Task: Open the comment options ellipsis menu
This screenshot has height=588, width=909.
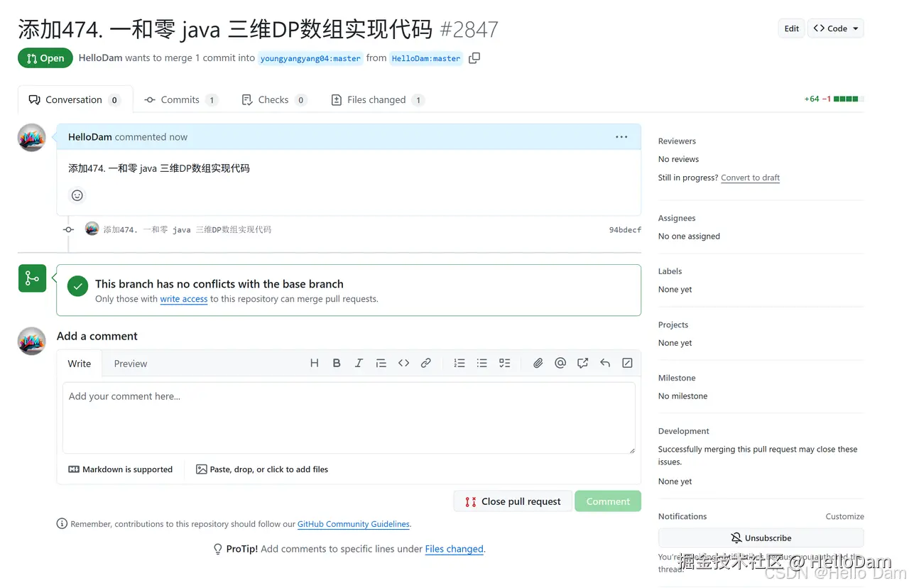Action: click(621, 137)
